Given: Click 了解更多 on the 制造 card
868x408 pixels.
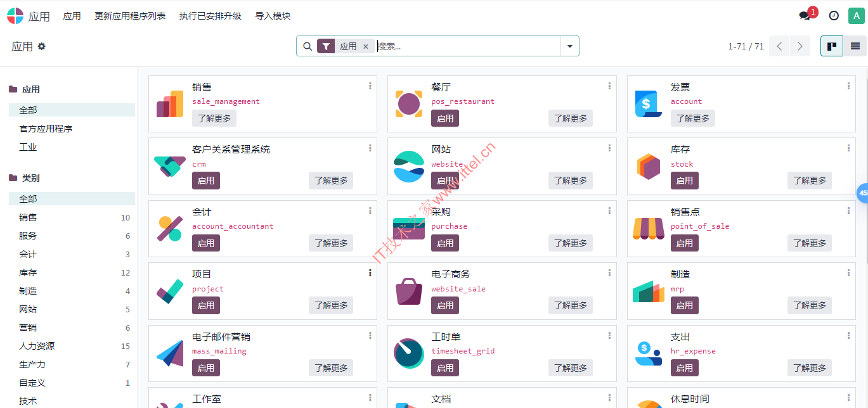Looking at the screenshot, I should tap(810, 305).
